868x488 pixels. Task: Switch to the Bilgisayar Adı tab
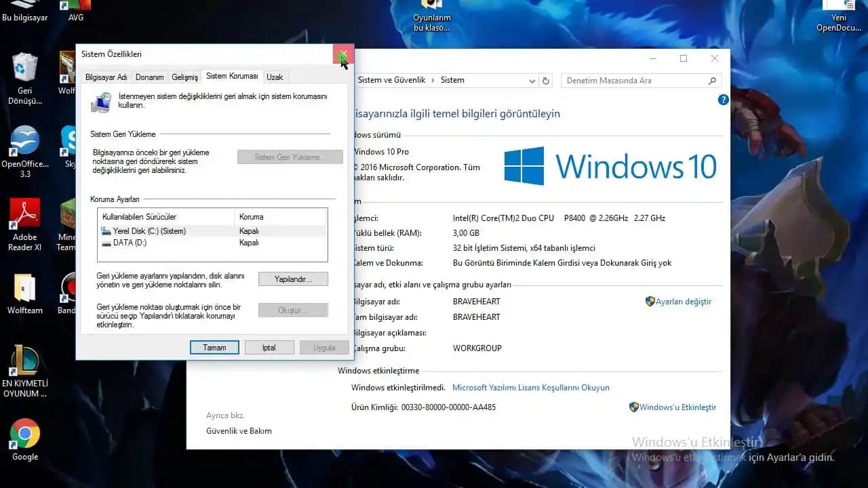106,77
